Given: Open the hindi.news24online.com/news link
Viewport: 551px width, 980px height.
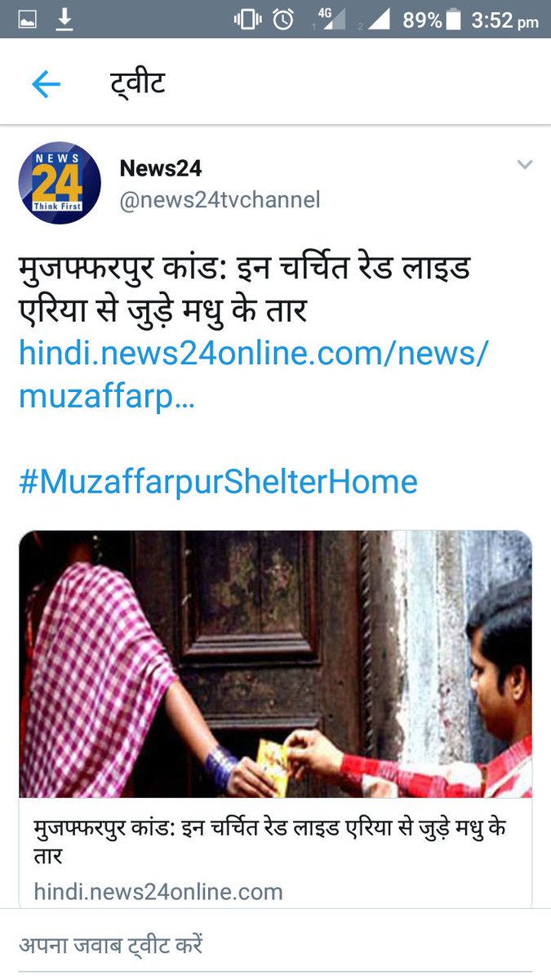Looking at the screenshot, I should (x=253, y=376).
